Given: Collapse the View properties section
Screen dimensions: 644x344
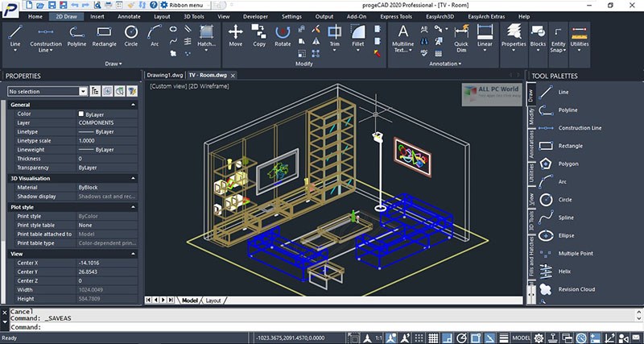Looking at the screenshot, I should click(133, 254).
